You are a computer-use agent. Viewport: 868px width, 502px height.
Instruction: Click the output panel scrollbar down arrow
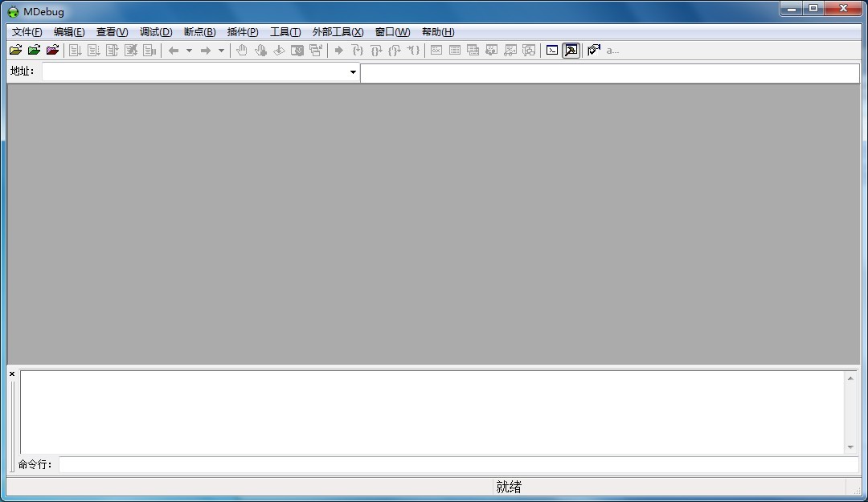pyautogui.click(x=850, y=447)
